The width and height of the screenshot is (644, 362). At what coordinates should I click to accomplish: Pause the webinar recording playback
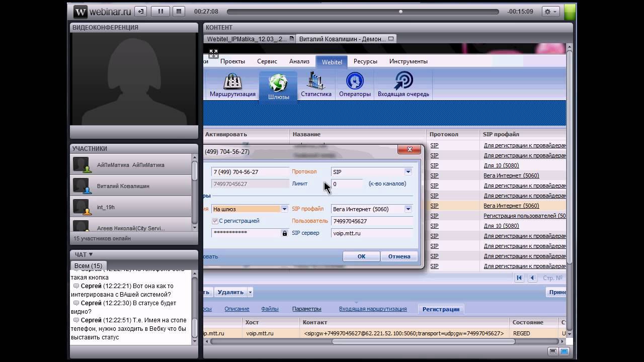(160, 11)
